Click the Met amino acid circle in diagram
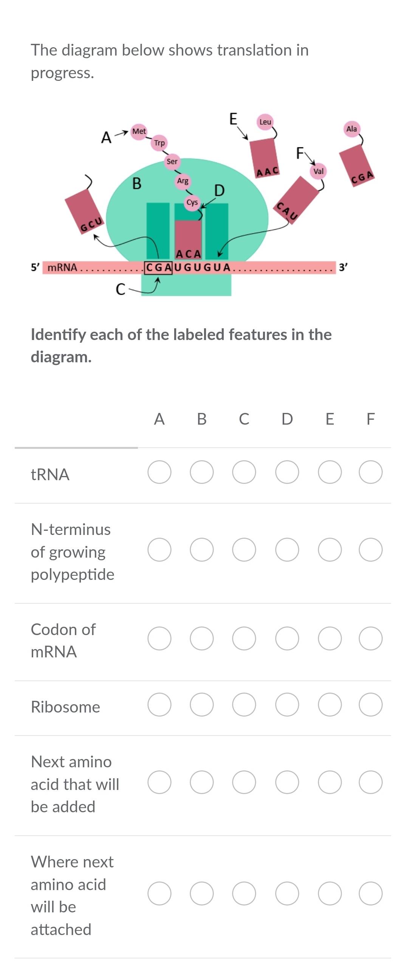Viewport: 407px width, 980px height. [x=139, y=131]
